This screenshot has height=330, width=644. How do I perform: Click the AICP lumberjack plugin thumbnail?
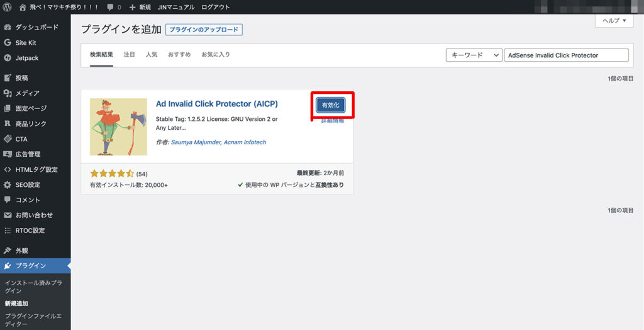point(118,127)
